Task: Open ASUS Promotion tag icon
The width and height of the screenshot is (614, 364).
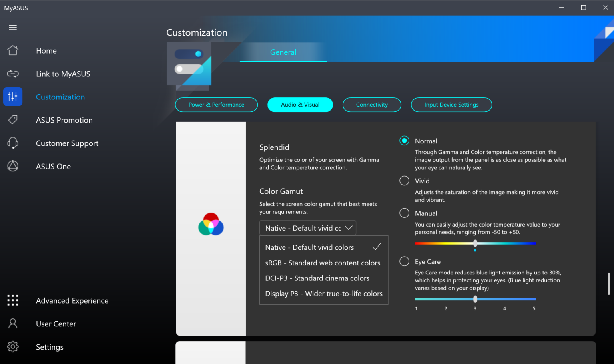Action: click(x=13, y=120)
